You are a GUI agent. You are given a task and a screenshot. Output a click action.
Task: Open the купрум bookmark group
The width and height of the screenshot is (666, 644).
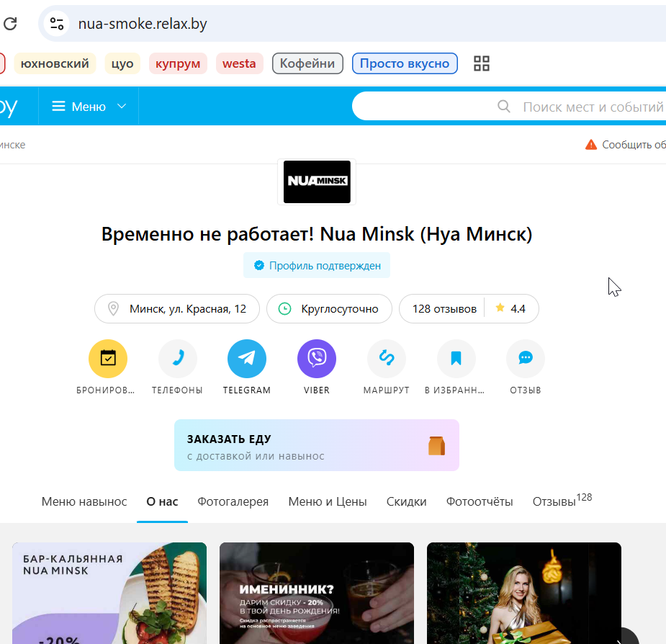coord(178,64)
